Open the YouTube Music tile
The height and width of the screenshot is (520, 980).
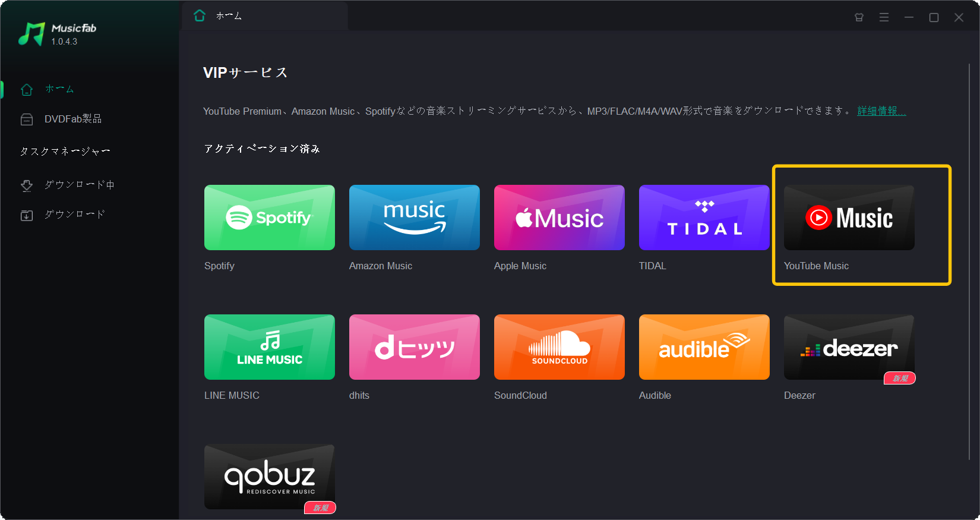[849, 218]
